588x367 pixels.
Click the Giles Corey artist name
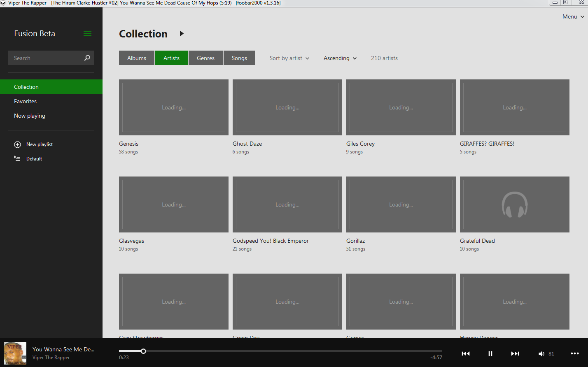(x=360, y=144)
